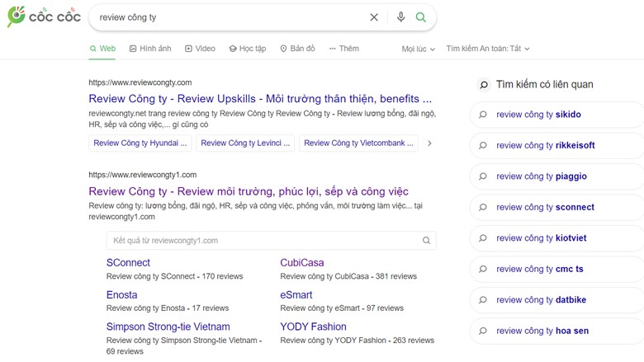Viewport: 644px width, 362px height.
Task: Click the Cốc Cốc logo
Action: pos(44,16)
